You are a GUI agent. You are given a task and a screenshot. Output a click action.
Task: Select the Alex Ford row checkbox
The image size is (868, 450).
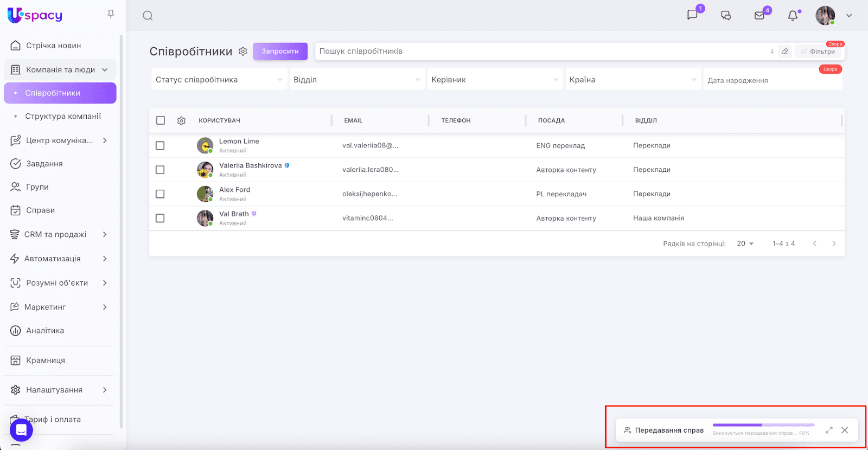coord(160,194)
